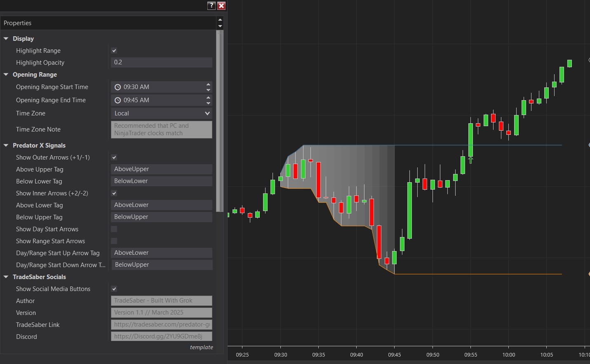Click the up-arrow signal marker near the 09:55 candle
Screen dimensions: 590x364
coord(470,160)
